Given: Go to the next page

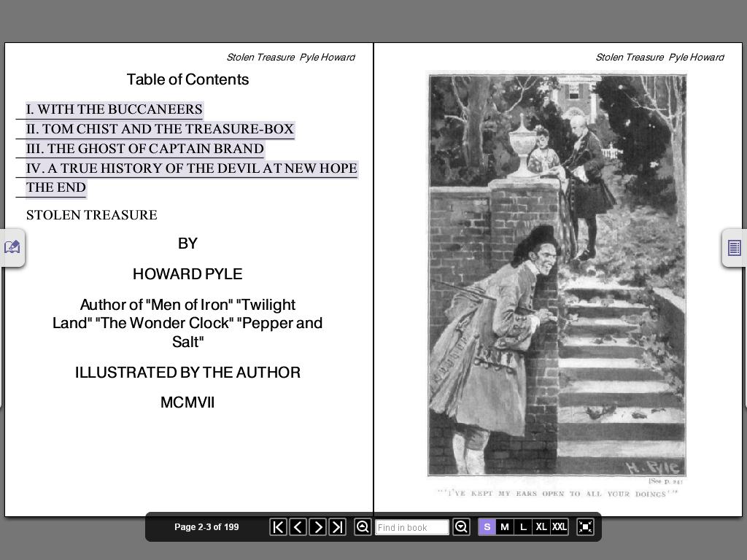Looking at the screenshot, I should pyautogui.click(x=318, y=527).
